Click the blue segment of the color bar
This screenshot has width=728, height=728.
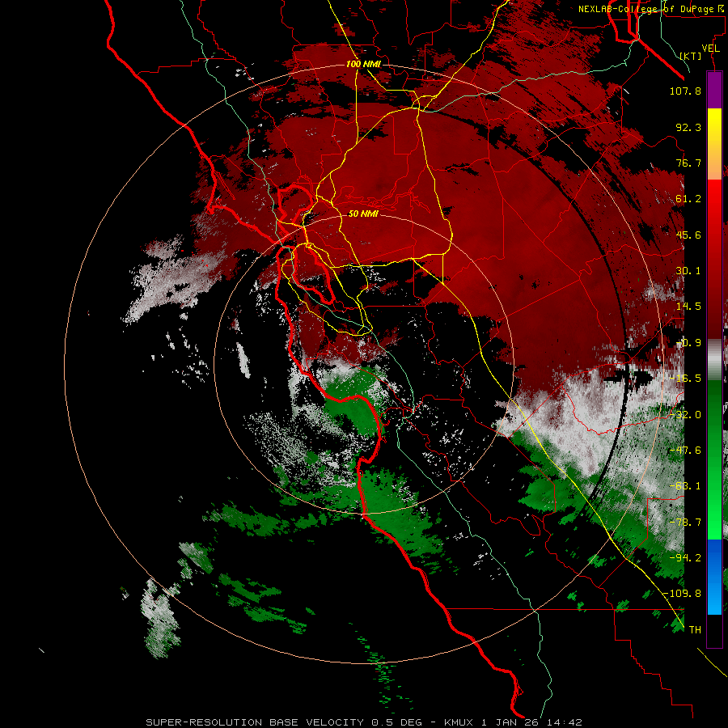714,577
